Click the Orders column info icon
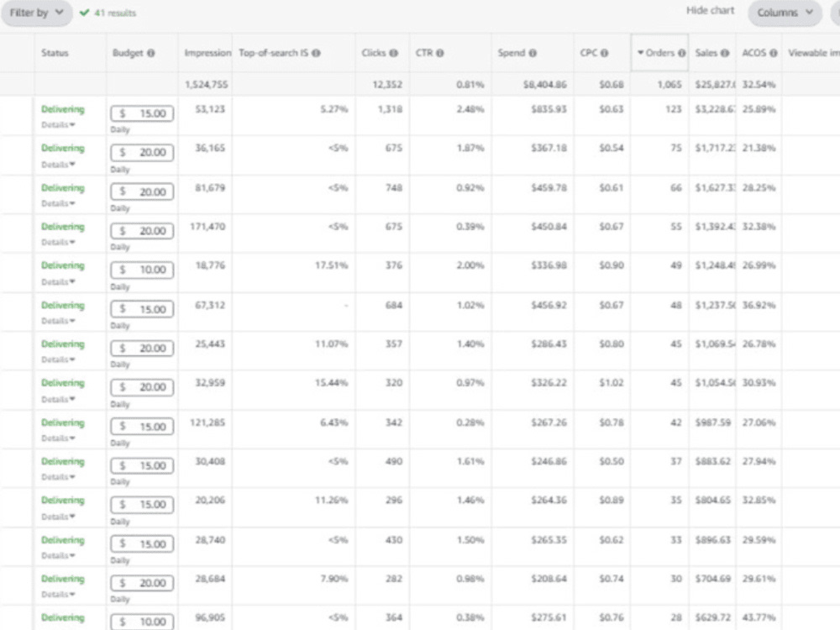The image size is (840, 630). coord(681,53)
